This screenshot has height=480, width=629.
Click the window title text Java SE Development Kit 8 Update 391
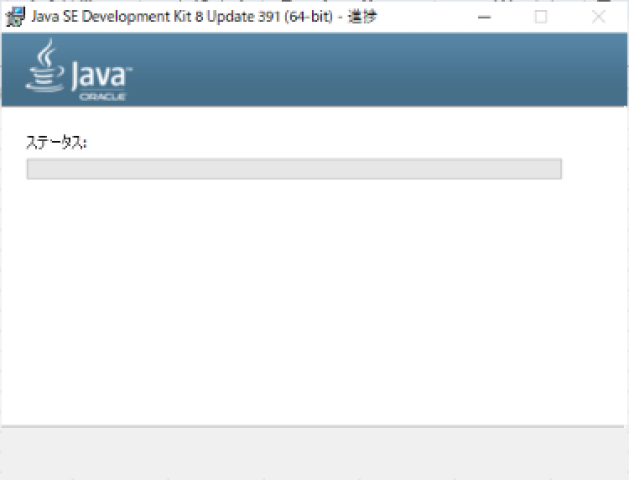pos(155,17)
